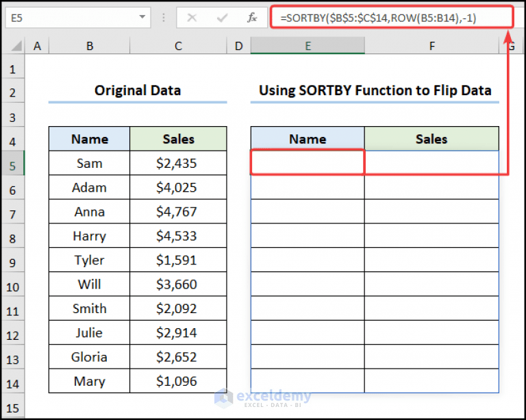Select the cell containing Anna

(90, 212)
